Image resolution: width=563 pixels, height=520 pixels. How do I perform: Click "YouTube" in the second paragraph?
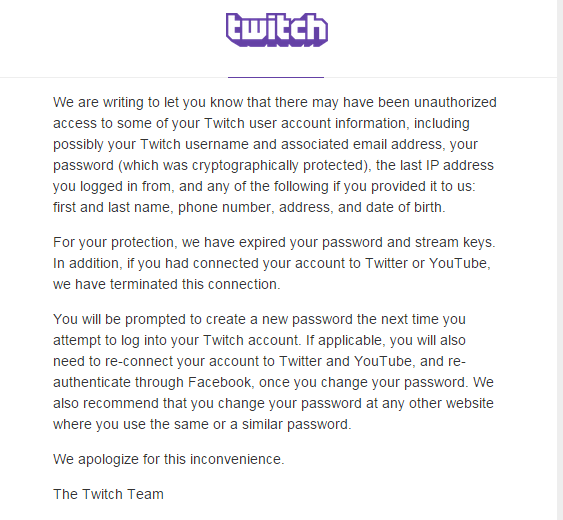point(458,263)
